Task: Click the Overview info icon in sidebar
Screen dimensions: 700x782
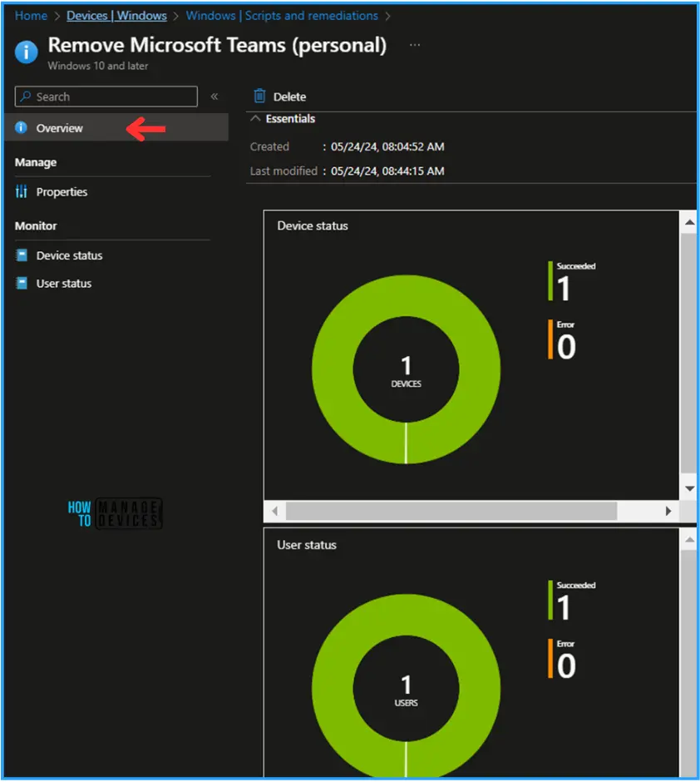Action: coord(21,127)
